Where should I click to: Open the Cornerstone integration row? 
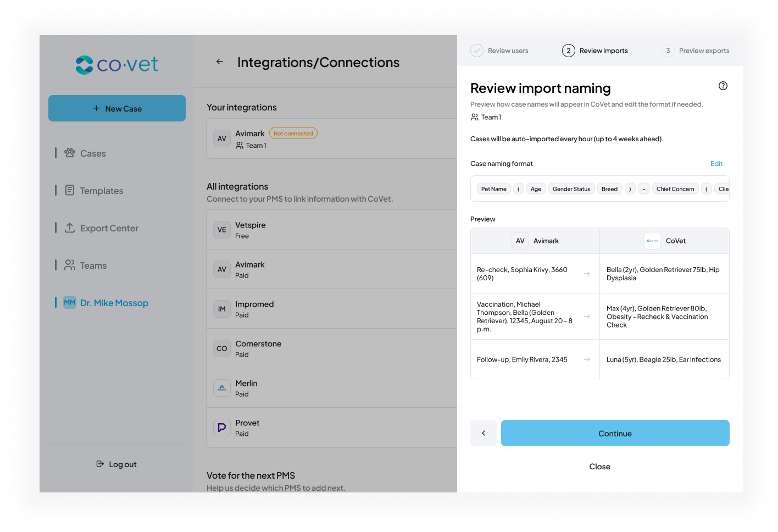(332, 348)
